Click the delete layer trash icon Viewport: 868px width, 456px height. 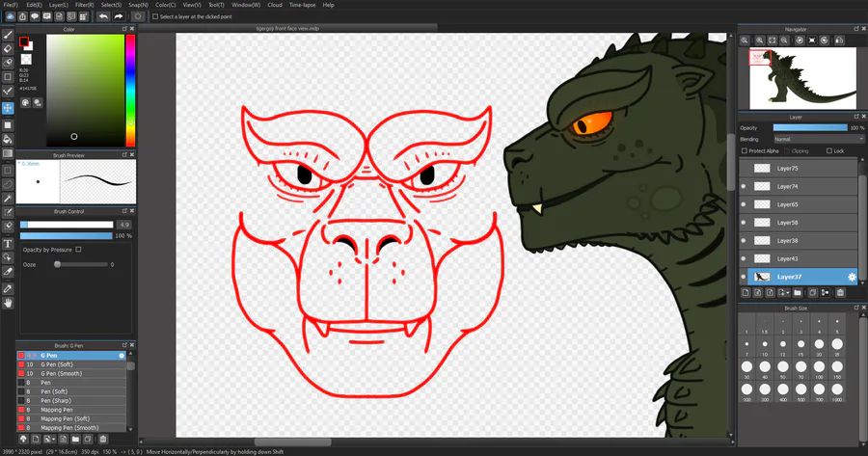pyautogui.click(x=840, y=293)
